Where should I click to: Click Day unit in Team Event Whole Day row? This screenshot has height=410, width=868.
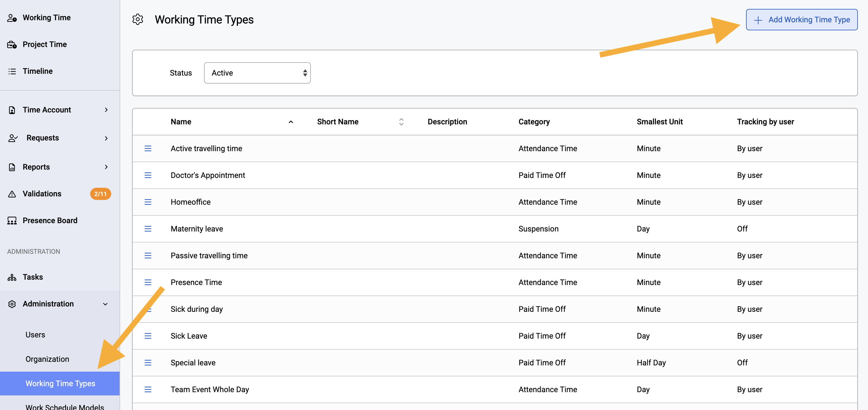[x=643, y=389]
